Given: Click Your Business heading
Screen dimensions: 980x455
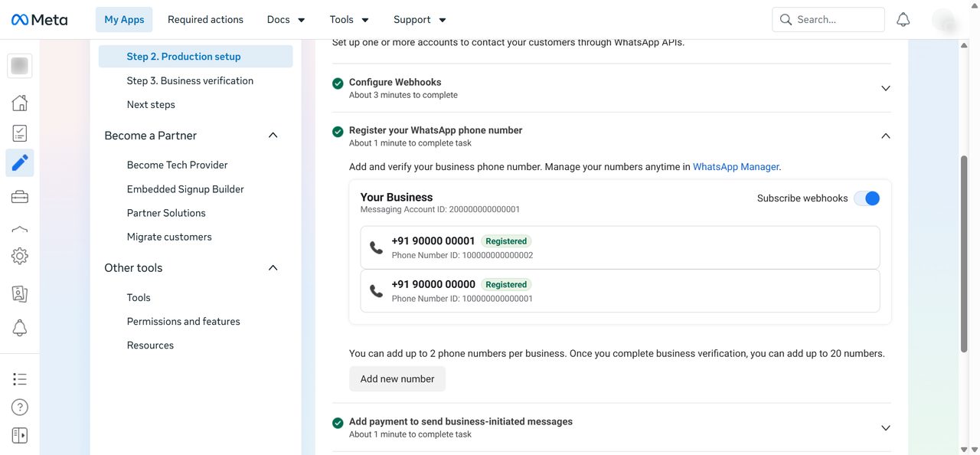Looking at the screenshot, I should (397, 198).
